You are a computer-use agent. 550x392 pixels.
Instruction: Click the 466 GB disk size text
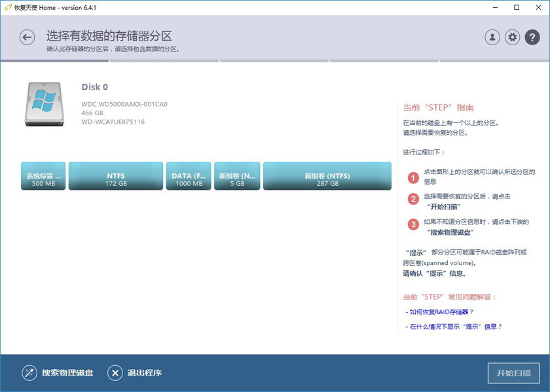[92, 113]
